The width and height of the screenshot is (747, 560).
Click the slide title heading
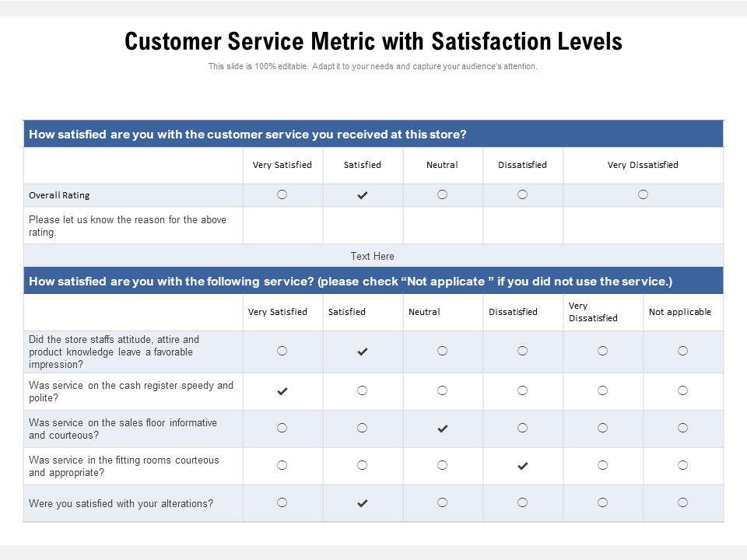point(373,41)
